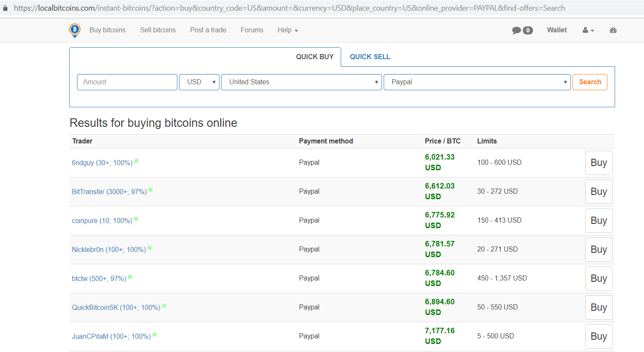The width and height of the screenshot is (644, 352).
Task: Click the Payment method column header
Action: (x=326, y=141)
